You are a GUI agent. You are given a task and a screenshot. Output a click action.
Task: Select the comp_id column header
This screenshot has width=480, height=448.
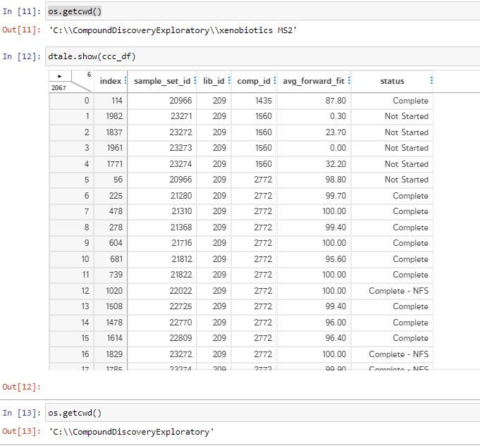(x=254, y=81)
